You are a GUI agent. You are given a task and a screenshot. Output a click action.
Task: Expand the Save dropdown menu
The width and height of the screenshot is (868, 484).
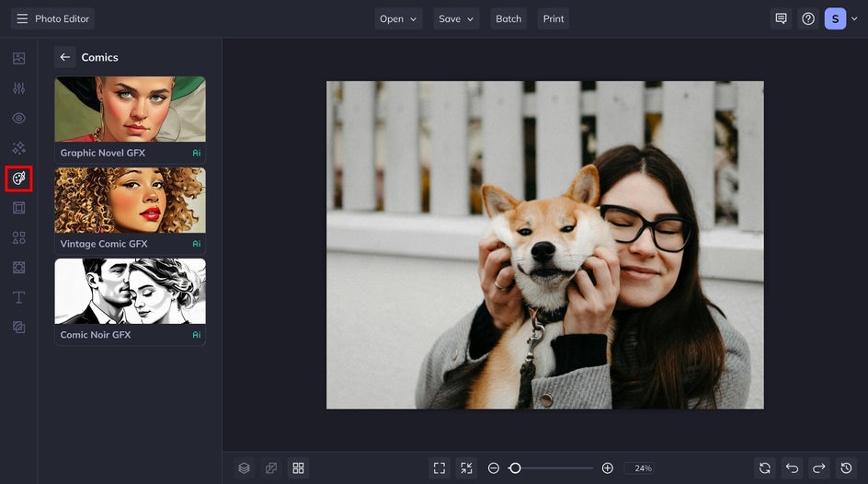click(456, 19)
